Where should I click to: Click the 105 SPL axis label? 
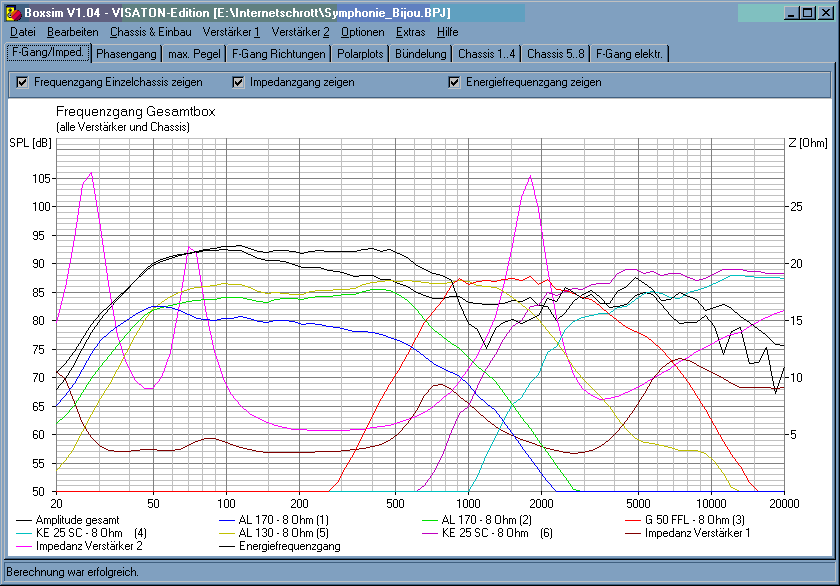42,178
